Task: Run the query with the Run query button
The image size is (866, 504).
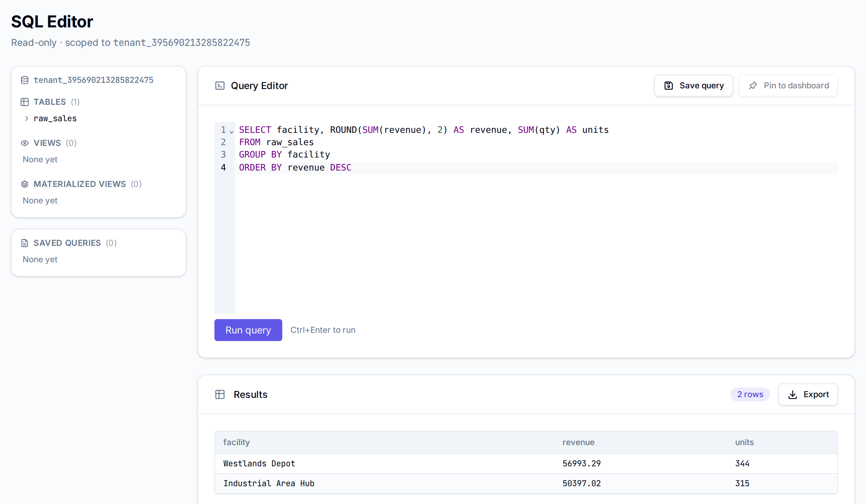Action: tap(248, 330)
